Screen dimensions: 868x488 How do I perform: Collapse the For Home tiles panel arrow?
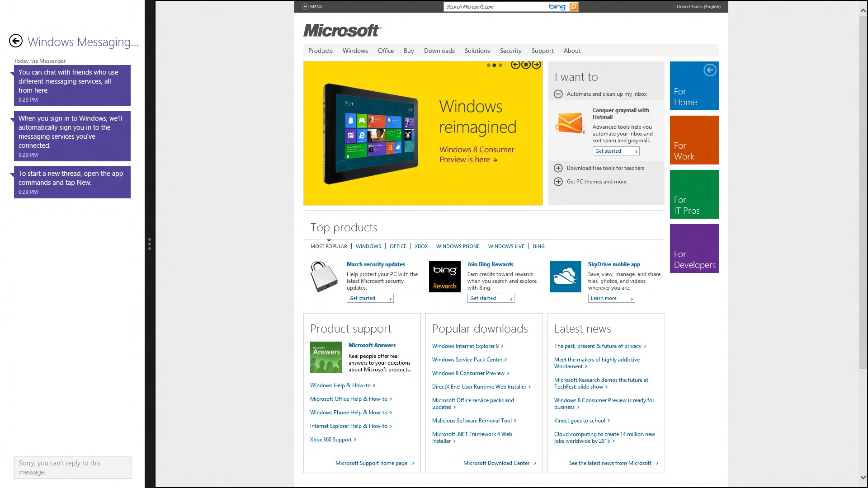coord(710,70)
